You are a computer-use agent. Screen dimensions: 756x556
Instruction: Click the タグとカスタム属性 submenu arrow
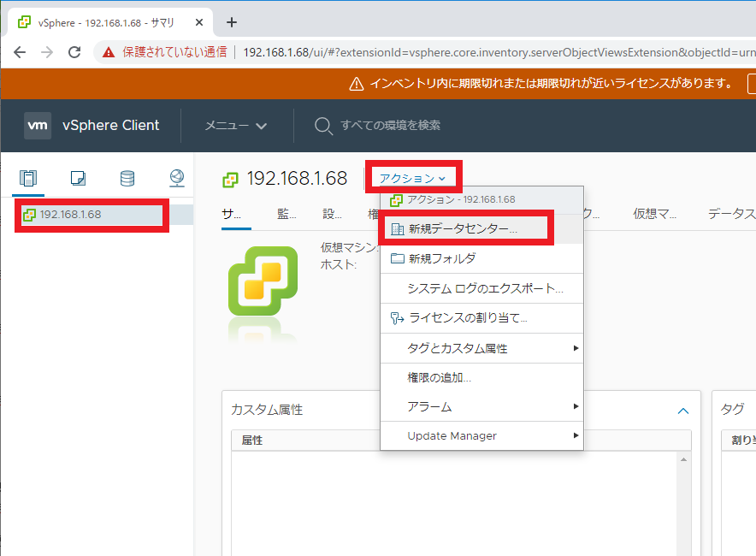[x=576, y=347]
